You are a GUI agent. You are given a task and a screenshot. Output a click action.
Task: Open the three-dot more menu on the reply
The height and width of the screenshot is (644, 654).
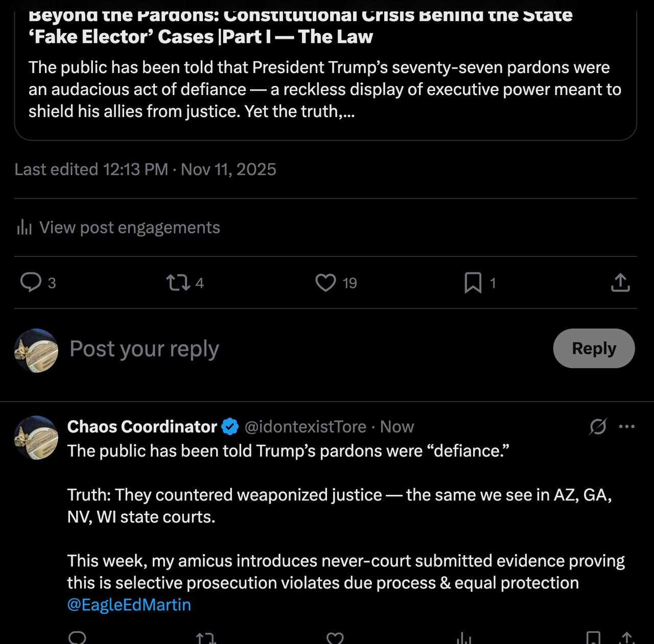[x=627, y=426]
